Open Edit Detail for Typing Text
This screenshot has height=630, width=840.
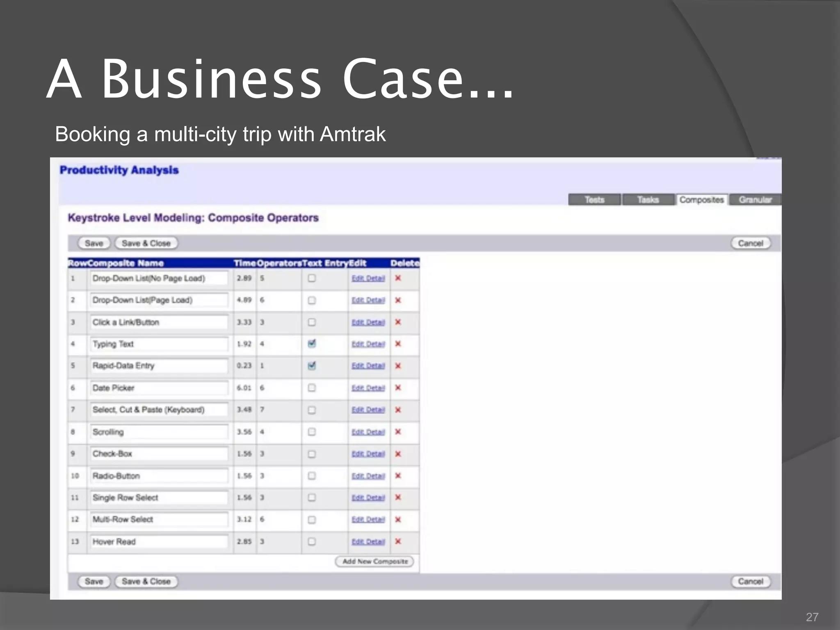(368, 344)
